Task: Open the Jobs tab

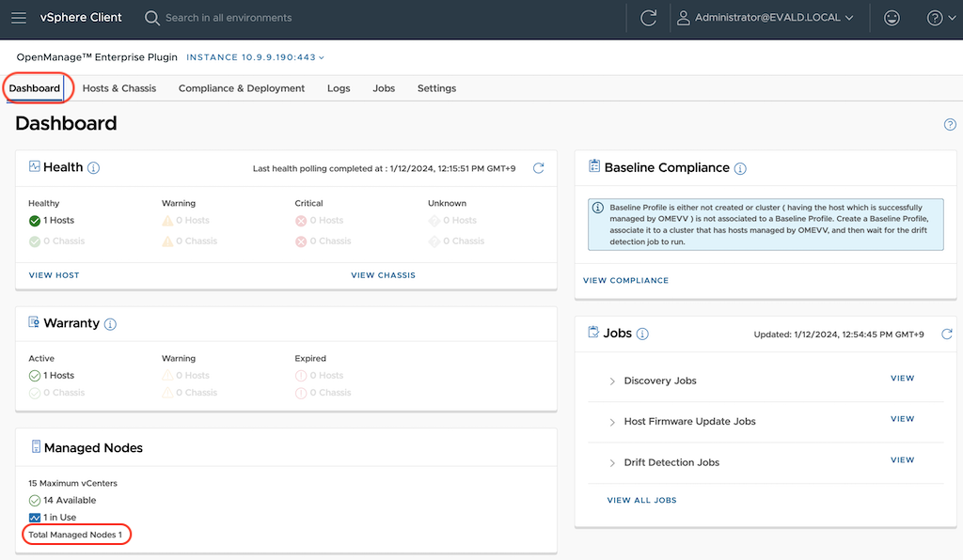Action: coord(384,88)
